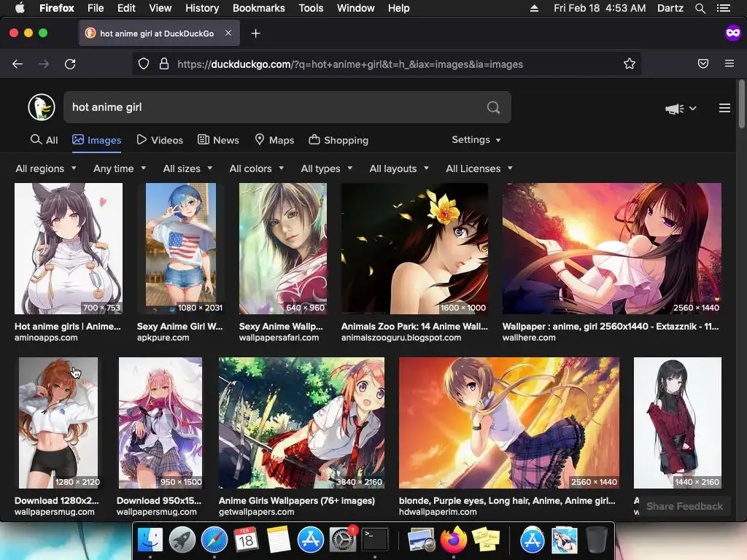Open Firefox application menu
Screen dimensions: 747x560
click(x=729, y=63)
